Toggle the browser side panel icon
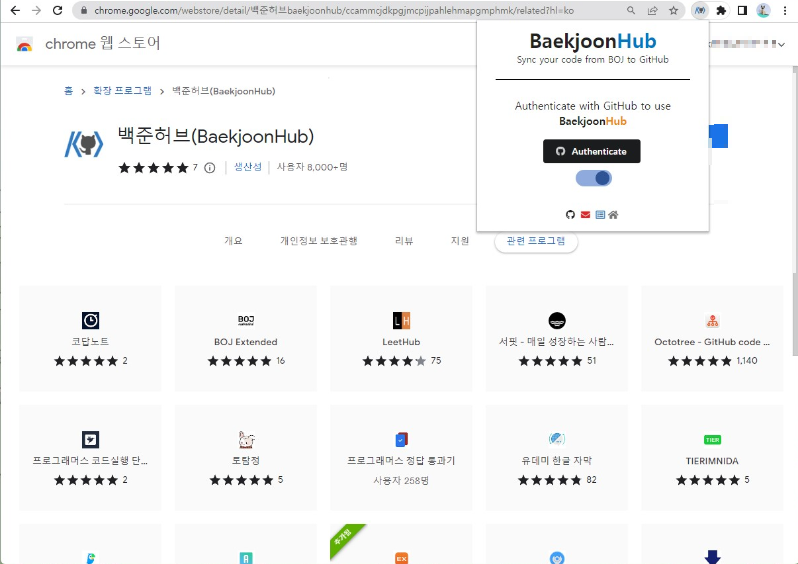The width and height of the screenshot is (798, 564). pos(742,10)
